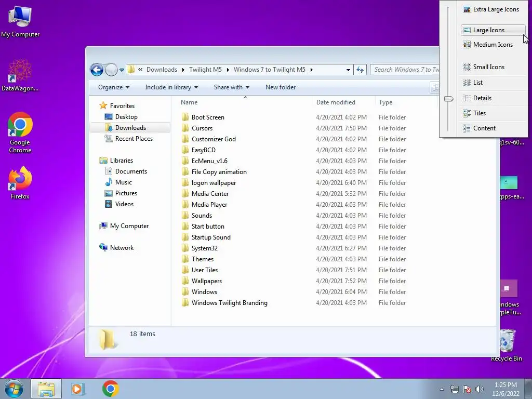Viewport: 532px width, 399px height.
Task: Select the Customizer God folder icon
Action: pyautogui.click(x=185, y=139)
